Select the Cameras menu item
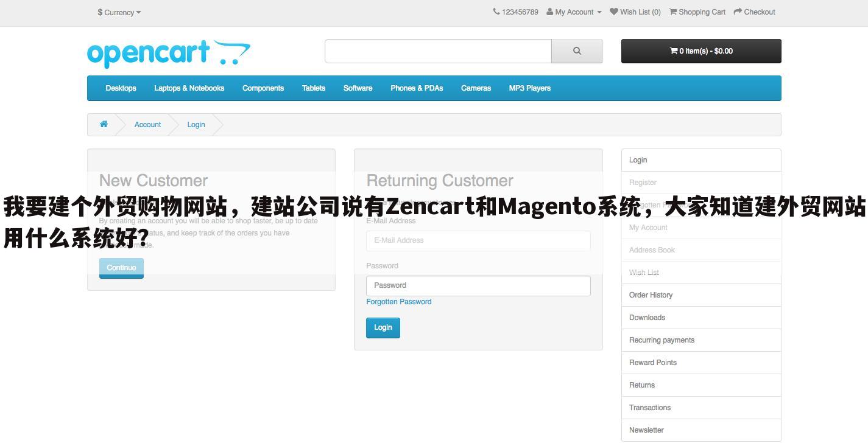Viewport: 868px width, 446px height. [476, 88]
